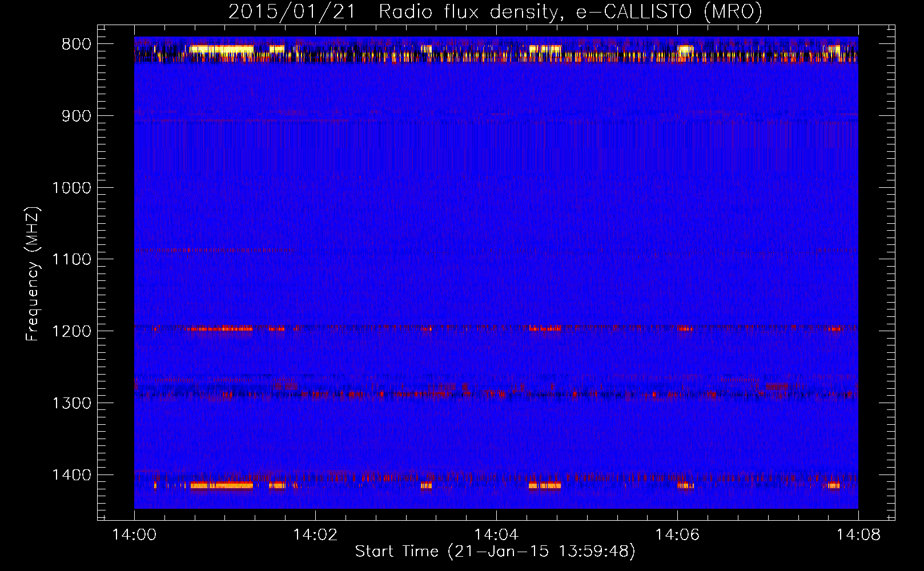Select the 1400 frequency tick label
Viewport: 924px width, 571px height.
coord(72,475)
